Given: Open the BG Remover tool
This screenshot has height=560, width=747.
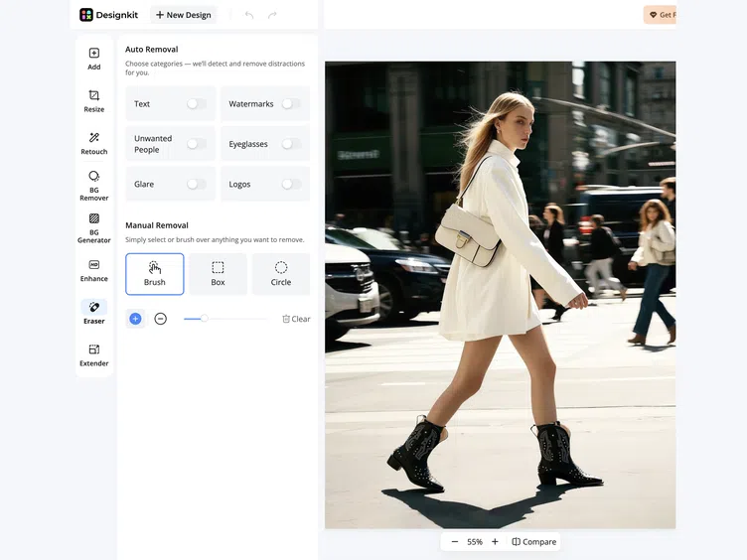Looking at the screenshot, I should (x=93, y=187).
